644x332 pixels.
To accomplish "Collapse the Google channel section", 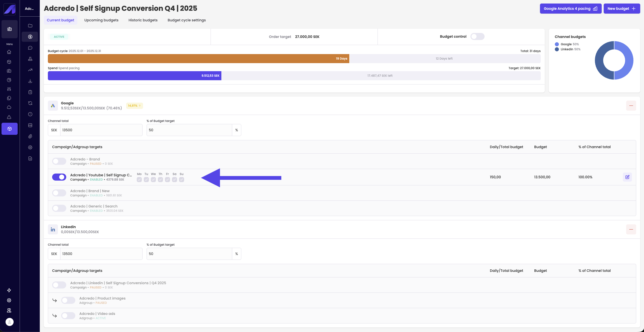I will tap(631, 106).
